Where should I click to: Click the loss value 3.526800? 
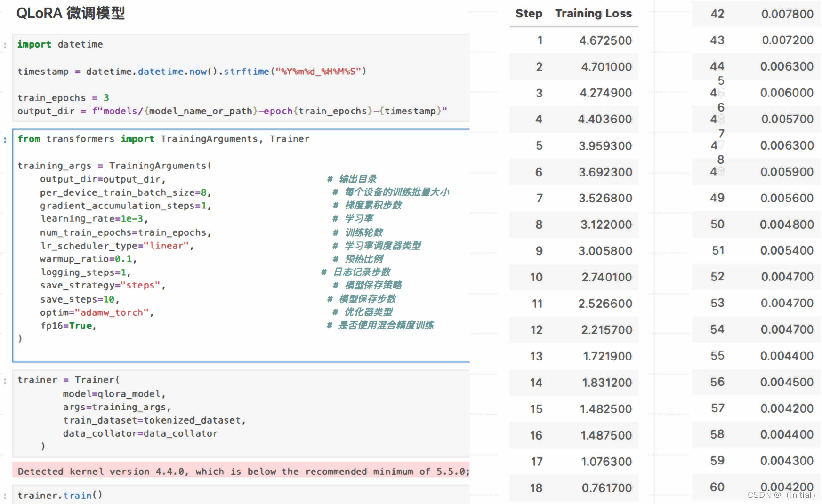click(x=605, y=198)
